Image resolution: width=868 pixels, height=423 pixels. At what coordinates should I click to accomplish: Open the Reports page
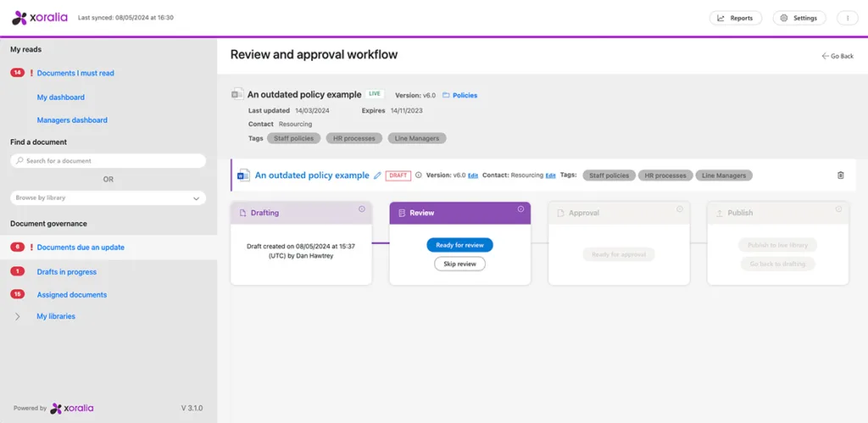tap(735, 18)
